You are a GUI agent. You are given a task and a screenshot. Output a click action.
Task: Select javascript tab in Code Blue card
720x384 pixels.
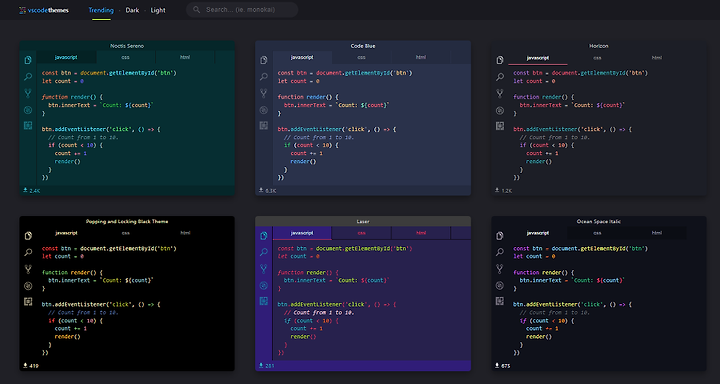click(x=302, y=57)
